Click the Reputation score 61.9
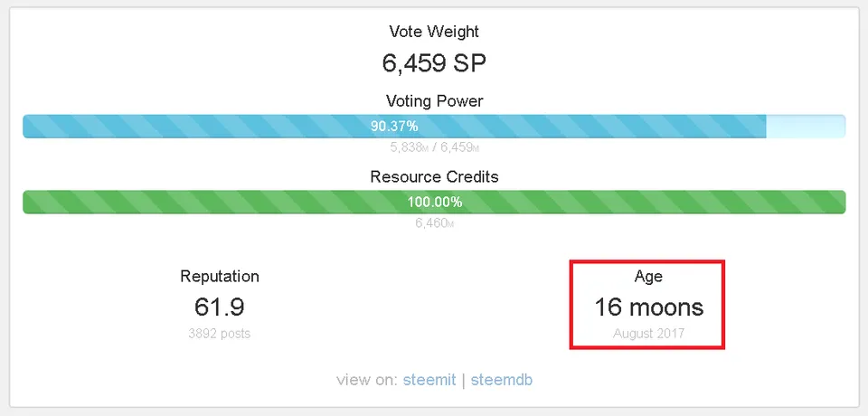 tap(219, 307)
